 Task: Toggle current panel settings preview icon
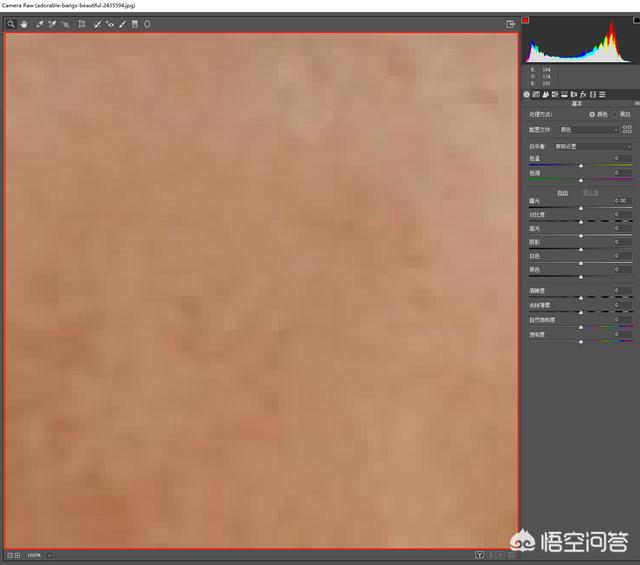[x=511, y=555]
